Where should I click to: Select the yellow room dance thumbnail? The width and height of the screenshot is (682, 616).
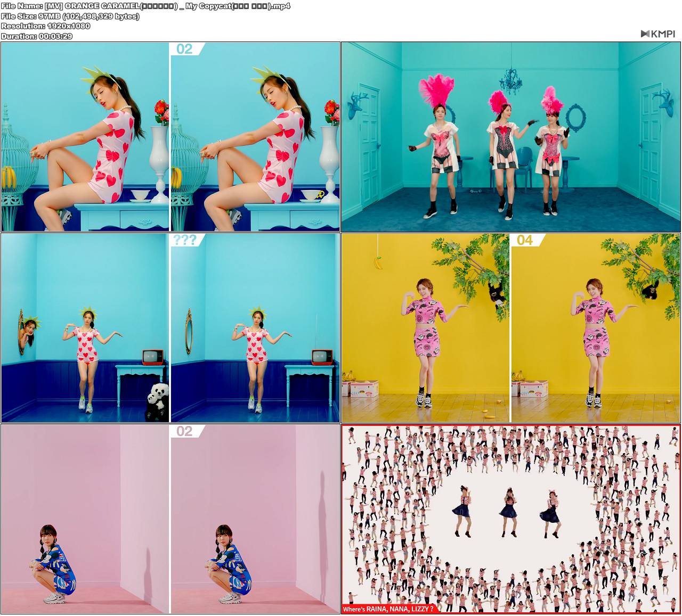(x=511, y=327)
